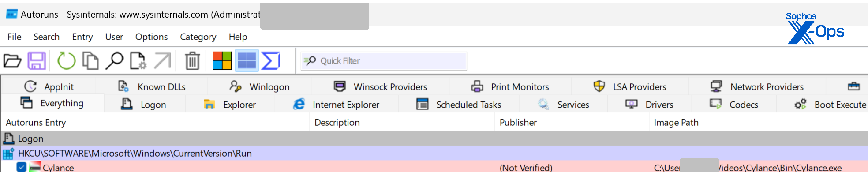Uncheck the Cylance entry checkbox
The width and height of the screenshot is (868, 180).
point(21,167)
